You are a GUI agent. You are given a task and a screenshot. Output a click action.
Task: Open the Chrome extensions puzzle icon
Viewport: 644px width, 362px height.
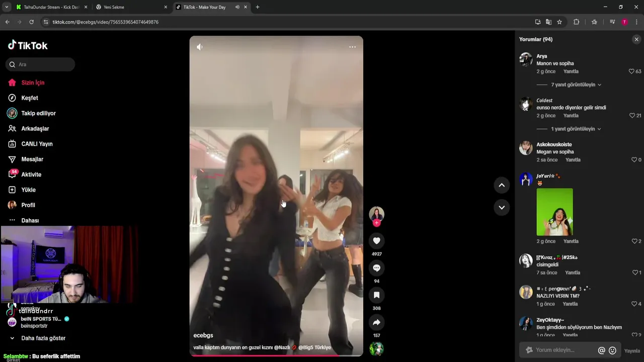click(577, 22)
